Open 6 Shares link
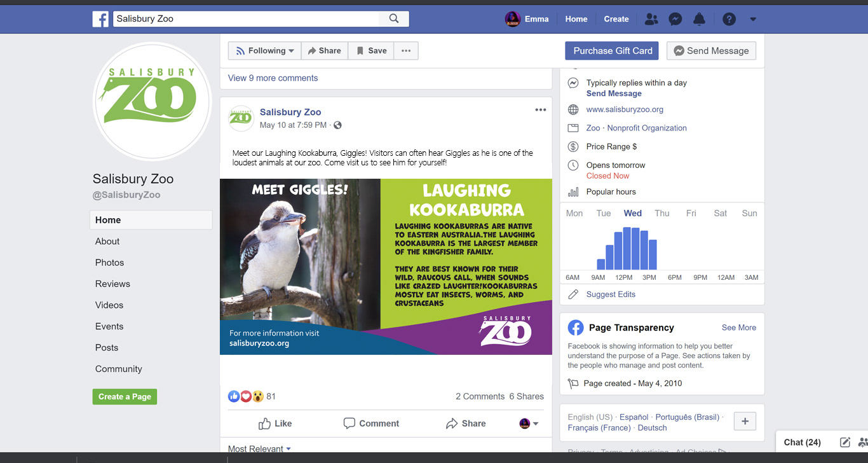The image size is (868, 463). click(x=526, y=396)
